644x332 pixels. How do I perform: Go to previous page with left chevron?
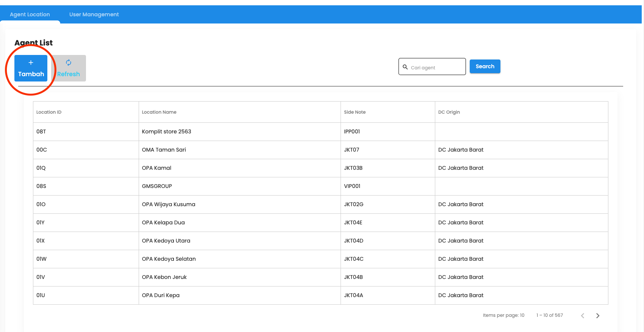point(583,316)
